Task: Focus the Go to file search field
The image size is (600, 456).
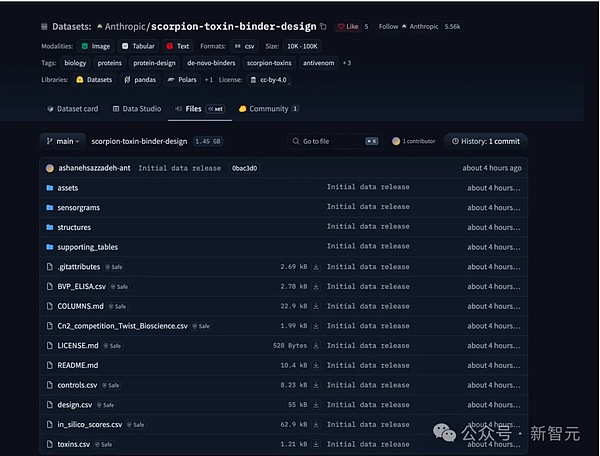Action: [x=335, y=141]
